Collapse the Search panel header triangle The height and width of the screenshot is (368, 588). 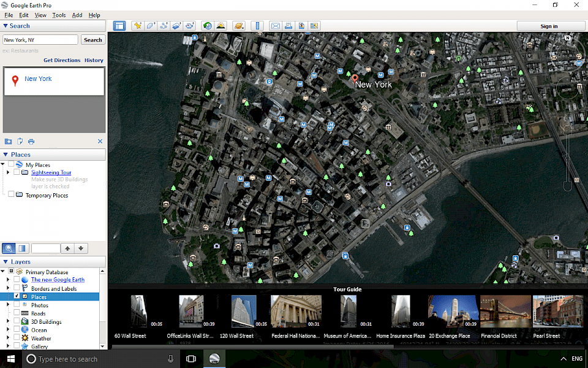pos(6,26)
